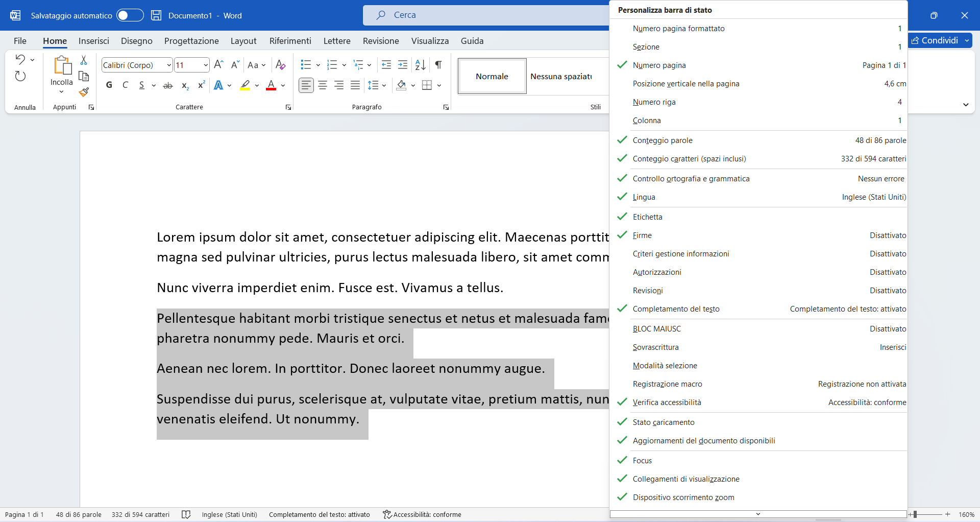Center align the paragraph text
980x522 pixels.
[x=323, y=85]
